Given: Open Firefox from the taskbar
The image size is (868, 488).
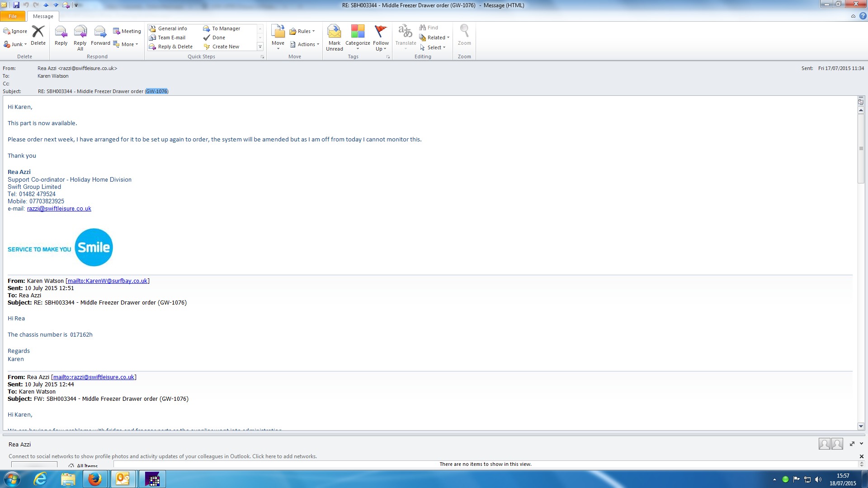Looking at the screenshot, I should point(95,479).
